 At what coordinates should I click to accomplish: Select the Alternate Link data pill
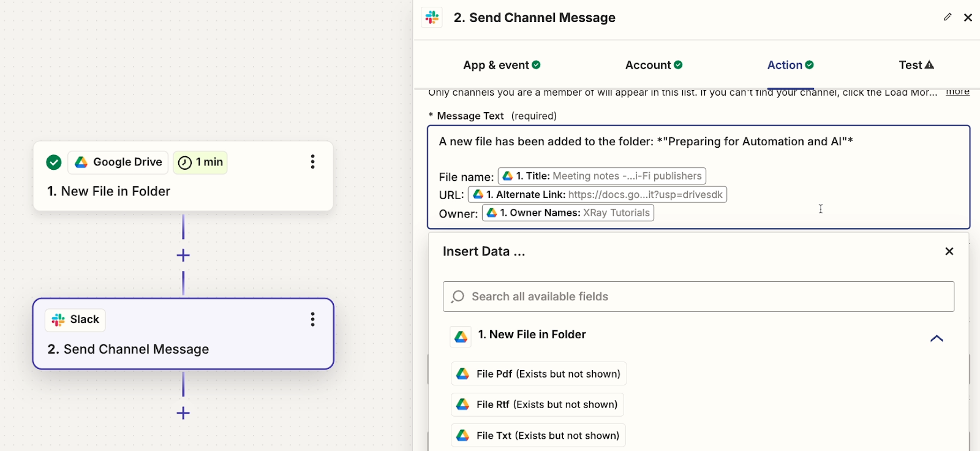pyautogui.click(x=598, y=194)
